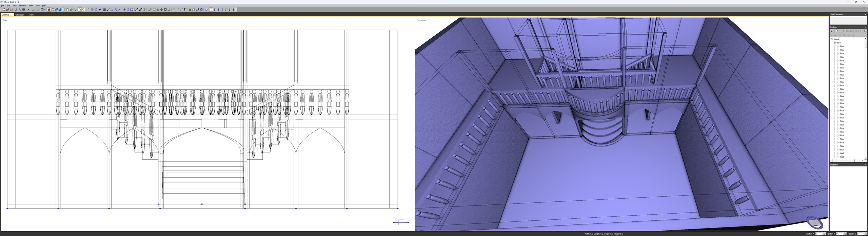Toggle the highlighted level 1 arrow button
The width and height of the screenshot is (868, 236).
click(211, 10)
